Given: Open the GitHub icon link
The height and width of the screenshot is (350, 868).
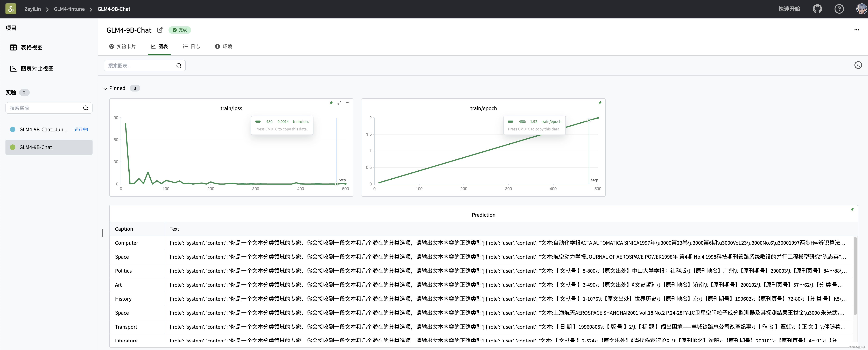Looking at the screenshot, I should [817, 9].
